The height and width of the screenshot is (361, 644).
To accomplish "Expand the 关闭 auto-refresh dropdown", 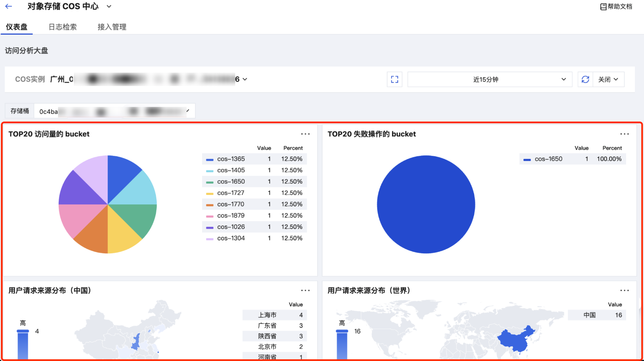I will [x=608, y=80].
